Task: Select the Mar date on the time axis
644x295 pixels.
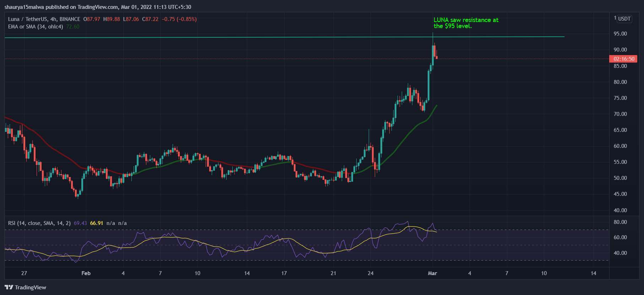Action: click(x=432, y=273)
